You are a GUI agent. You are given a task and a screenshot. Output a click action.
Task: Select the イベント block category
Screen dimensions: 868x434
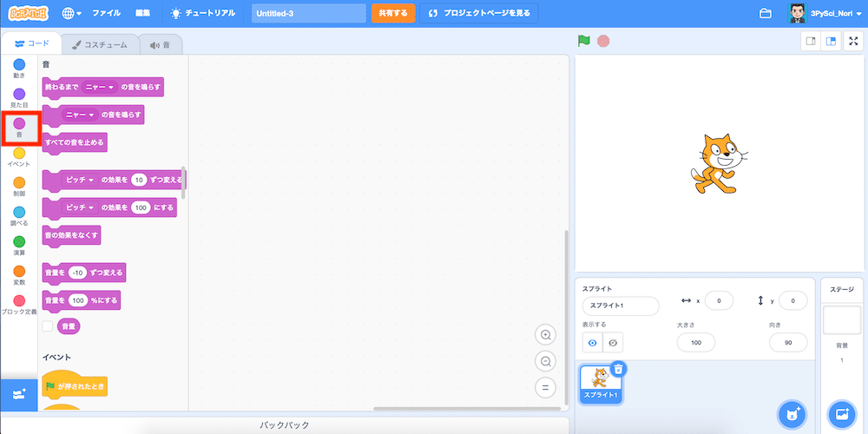pyautogui.click(x=19, y=157)
